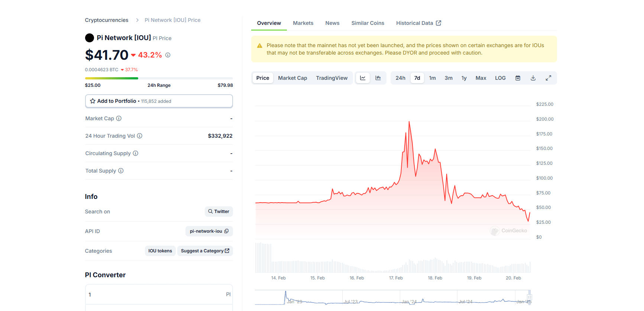Click the star icon in Add to Portfolio
Screen dimensions: 644x311
coord(93,101)
